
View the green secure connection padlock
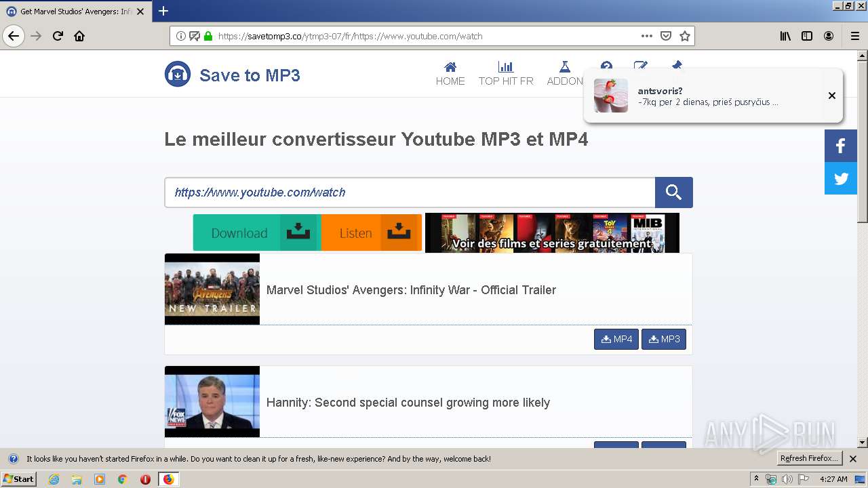pyautogui.click(x=208, y=36)
